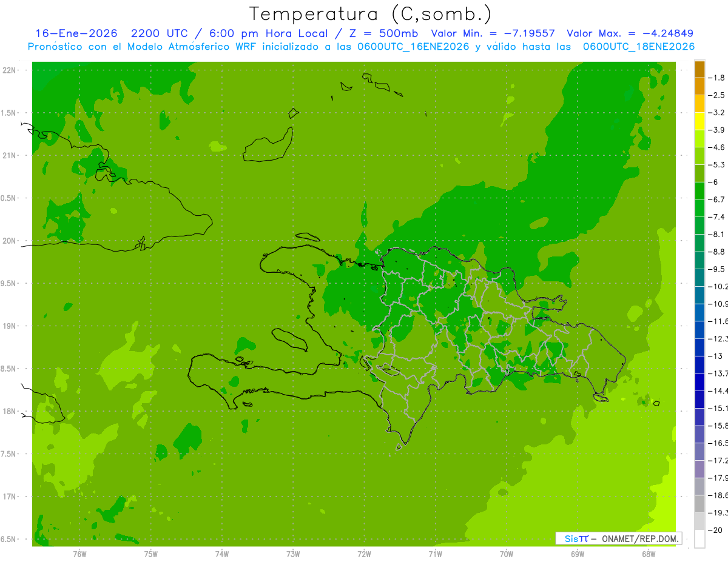Select the "Valor Max. = -4.24849" value
Screen dimensions: 728x562
[630, 33]
